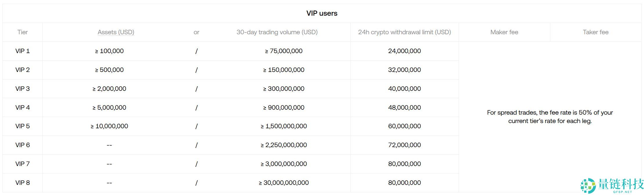644x195 pixels.
Task: Click the 24h crypto withdrawal limit header
Action: click(x=404, y=32)
